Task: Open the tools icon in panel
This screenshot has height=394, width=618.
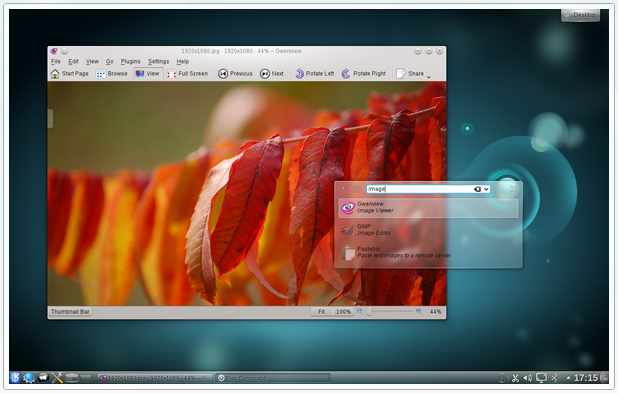Action: coord(57,377)
